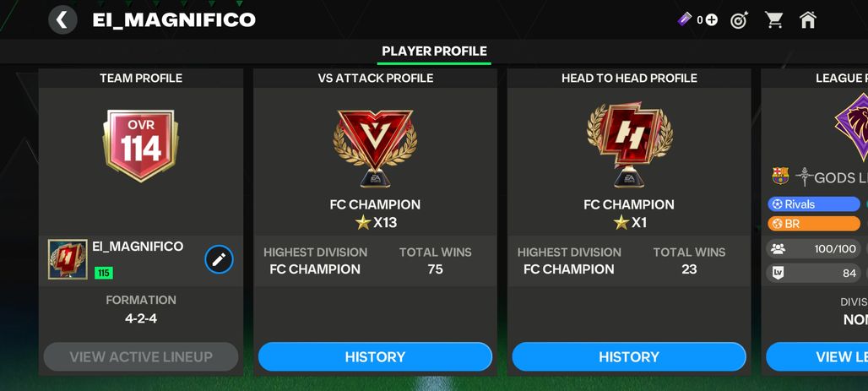View VS Attack profile History

click(376, 356)
